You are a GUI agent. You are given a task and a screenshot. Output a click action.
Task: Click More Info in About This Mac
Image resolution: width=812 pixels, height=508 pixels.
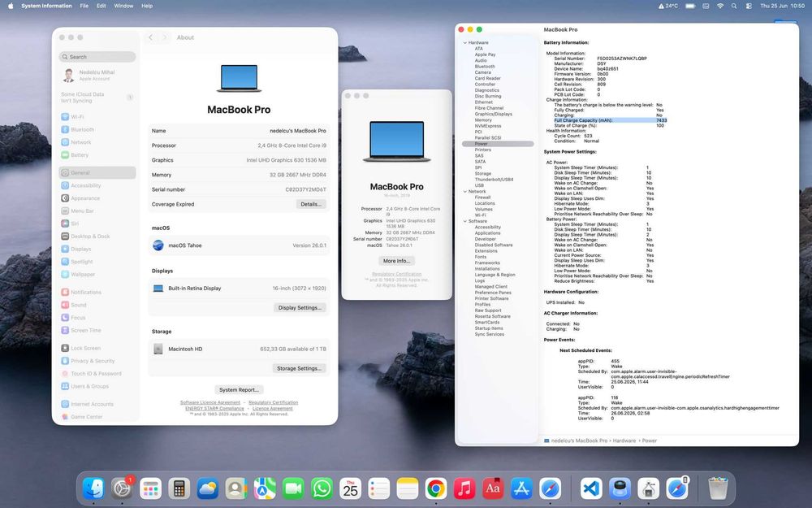(397, 261)
